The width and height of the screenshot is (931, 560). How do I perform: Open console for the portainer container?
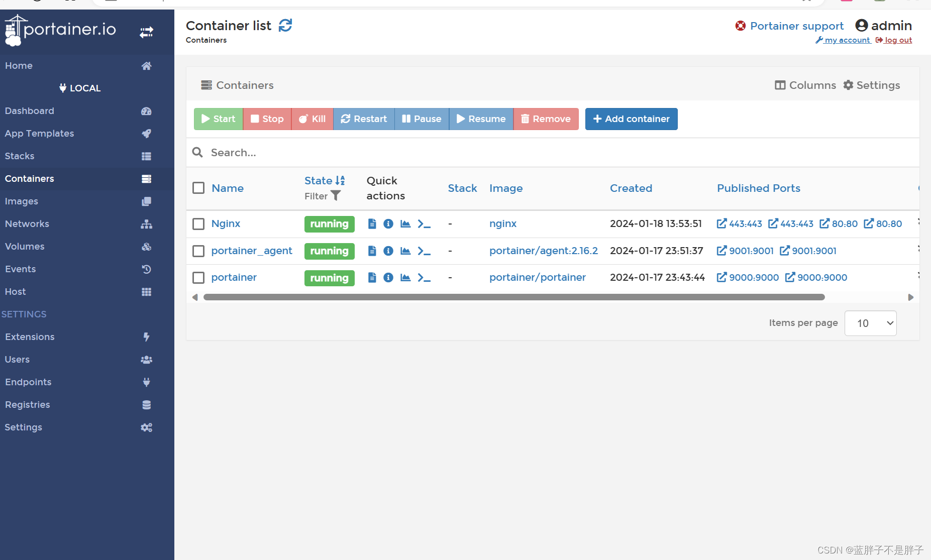coord(424,278)
